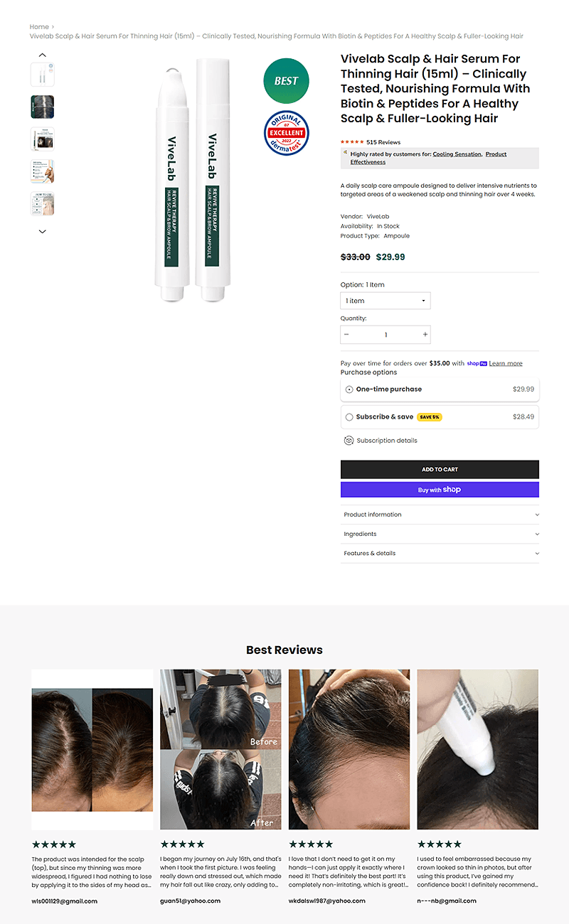This screenshot has width=569, height=924.
Task: Click the green BEST badge icon
Action: (286, 81)
